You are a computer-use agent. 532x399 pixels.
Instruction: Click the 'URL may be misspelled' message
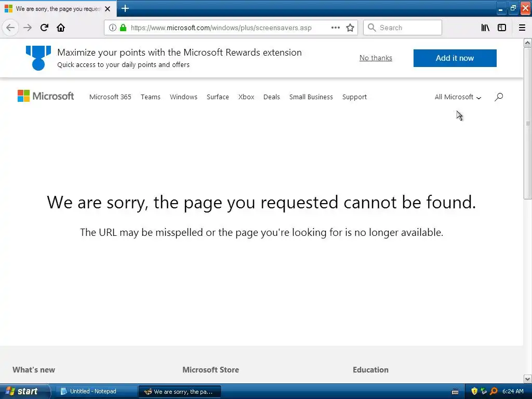click(x=261, y=232)
